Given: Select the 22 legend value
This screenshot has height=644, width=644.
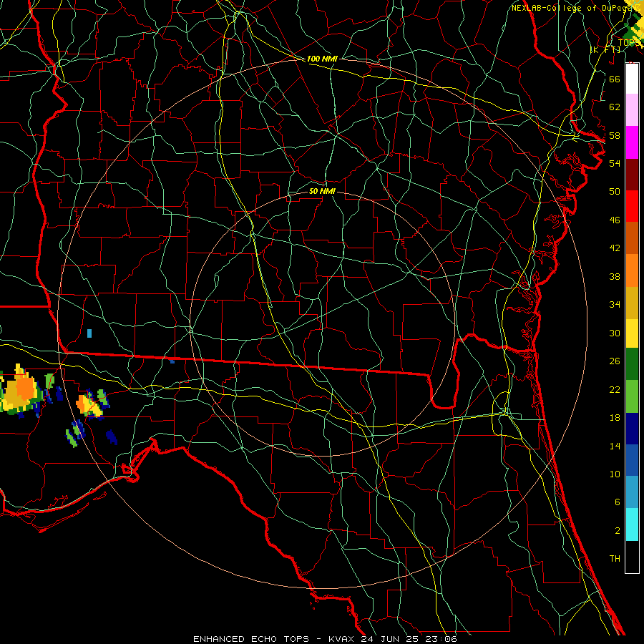Looking at the screenshot, I should 615,390.
